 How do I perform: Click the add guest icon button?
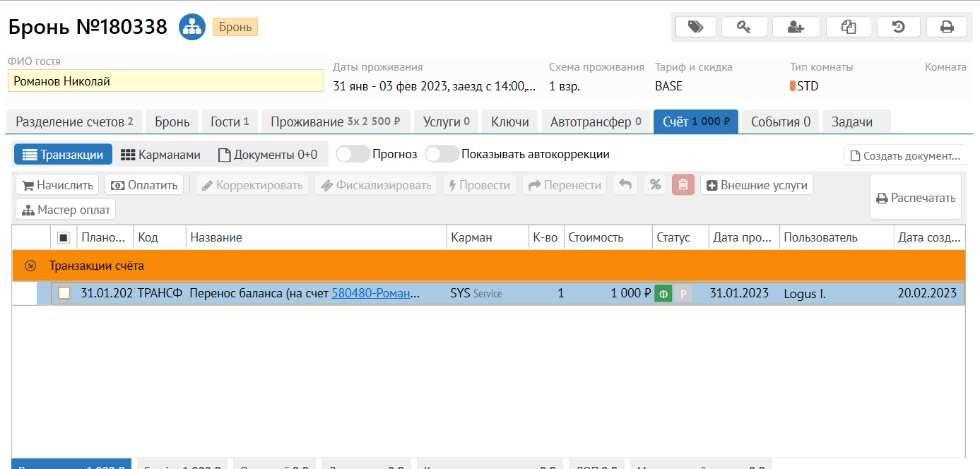(796, 27)
